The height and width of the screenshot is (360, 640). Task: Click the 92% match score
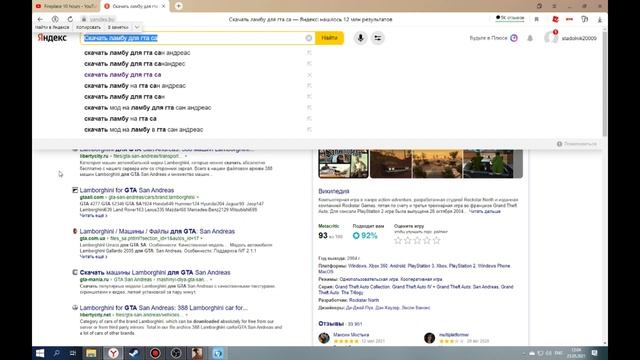[365, 236]
